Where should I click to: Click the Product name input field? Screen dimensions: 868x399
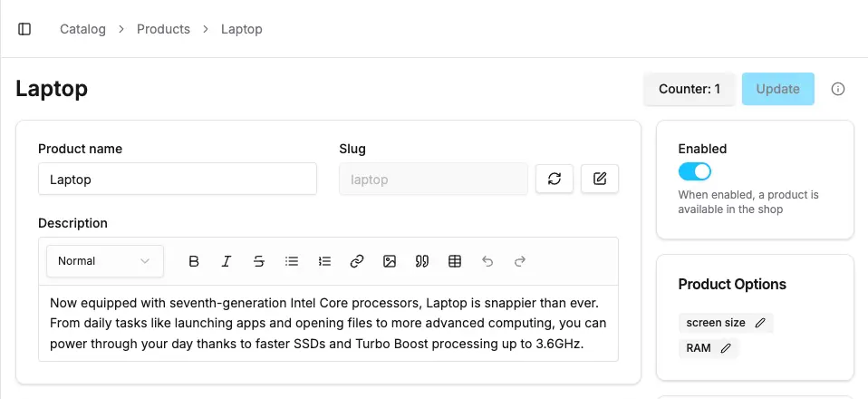tap(178, 179)
